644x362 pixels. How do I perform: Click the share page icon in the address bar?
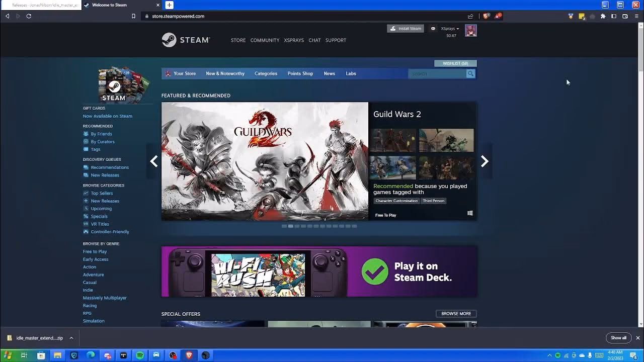tap(470, 16)
